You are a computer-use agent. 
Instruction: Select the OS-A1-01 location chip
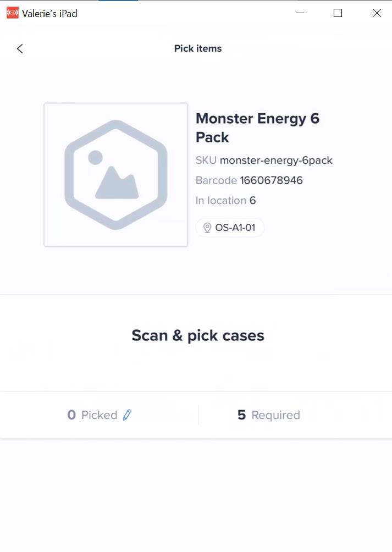pyautogui.click(x=230, y=228)
